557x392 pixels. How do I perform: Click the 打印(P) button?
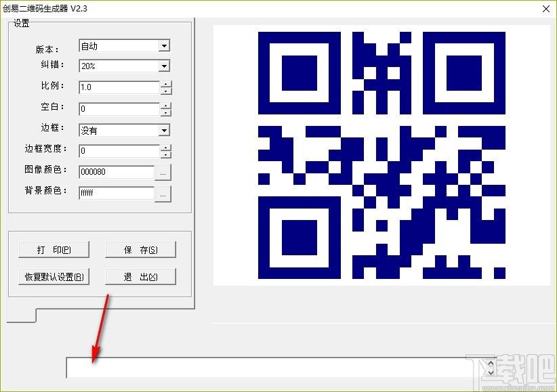tap(54, 250)
